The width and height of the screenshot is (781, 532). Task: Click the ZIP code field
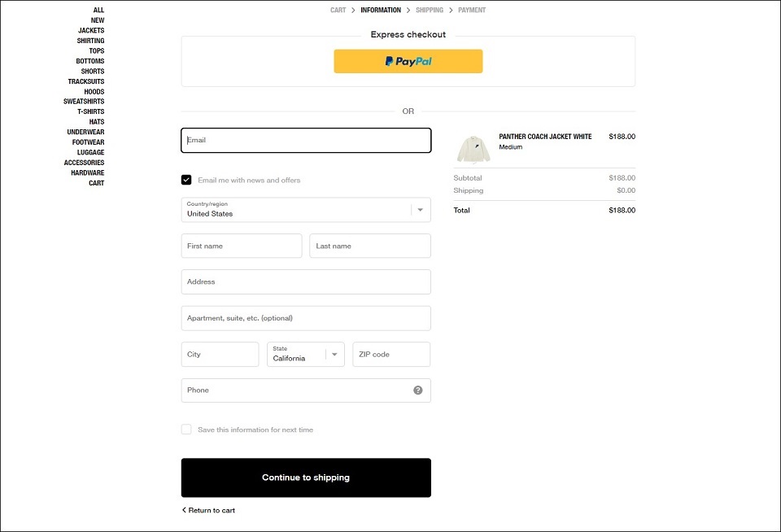391,354
